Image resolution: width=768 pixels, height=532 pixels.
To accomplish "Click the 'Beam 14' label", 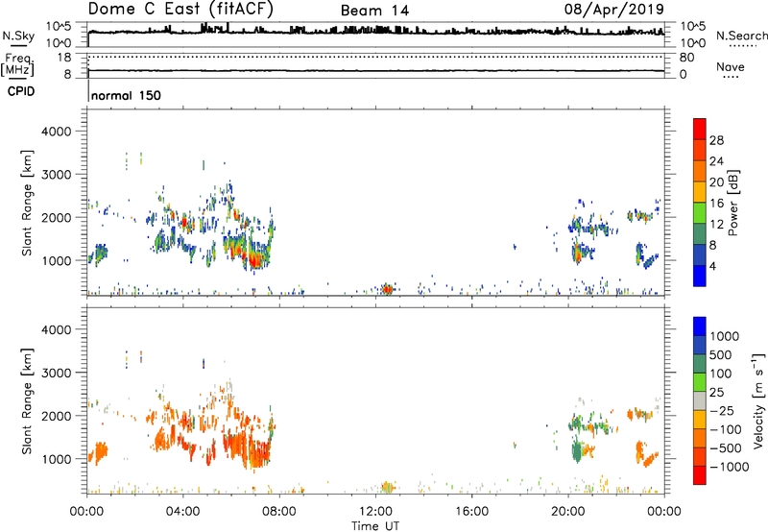I will pyautogui.click(x=374, y=11).
